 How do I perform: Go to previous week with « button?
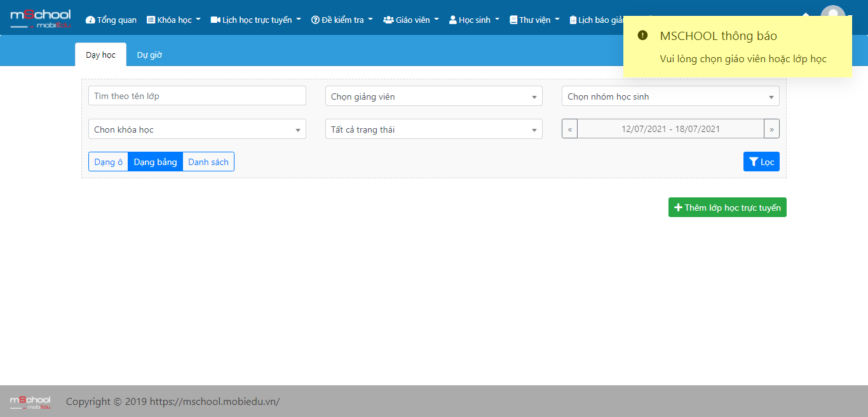pyautogui.click(x=569, y=129)
